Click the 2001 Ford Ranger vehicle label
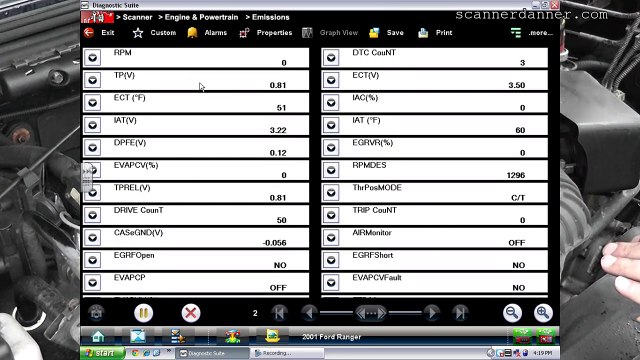640x360 pixels. point(331,337)
